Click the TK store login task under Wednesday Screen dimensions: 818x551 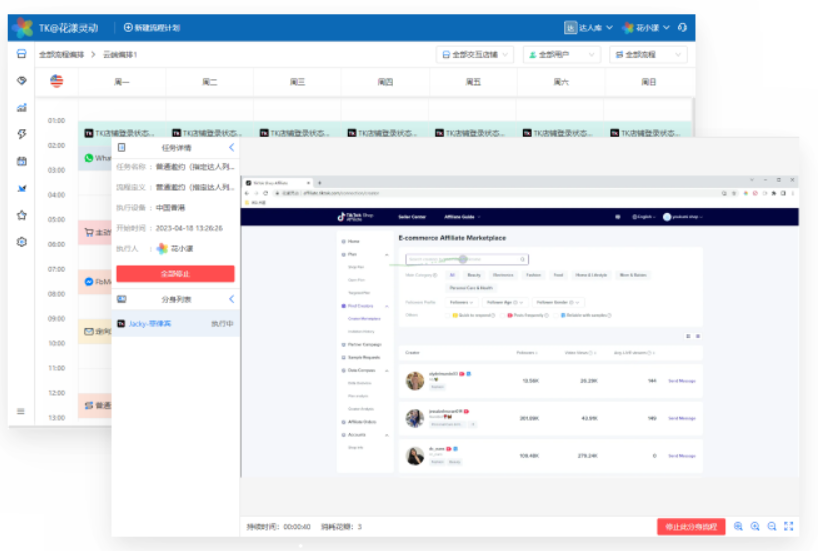295,133
